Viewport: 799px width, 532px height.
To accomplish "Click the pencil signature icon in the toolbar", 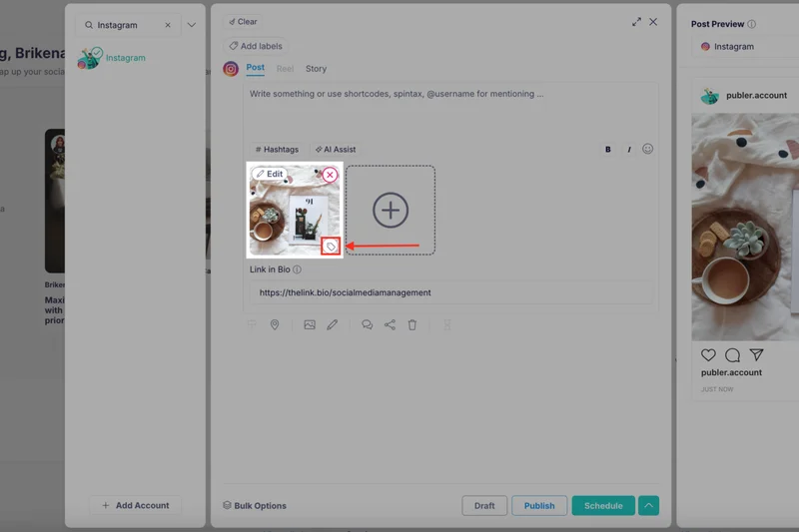I will coord(333,324).
